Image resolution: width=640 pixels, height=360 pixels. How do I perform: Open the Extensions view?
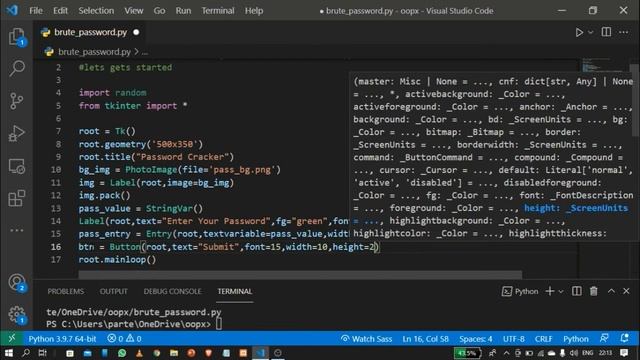(17, 198)
